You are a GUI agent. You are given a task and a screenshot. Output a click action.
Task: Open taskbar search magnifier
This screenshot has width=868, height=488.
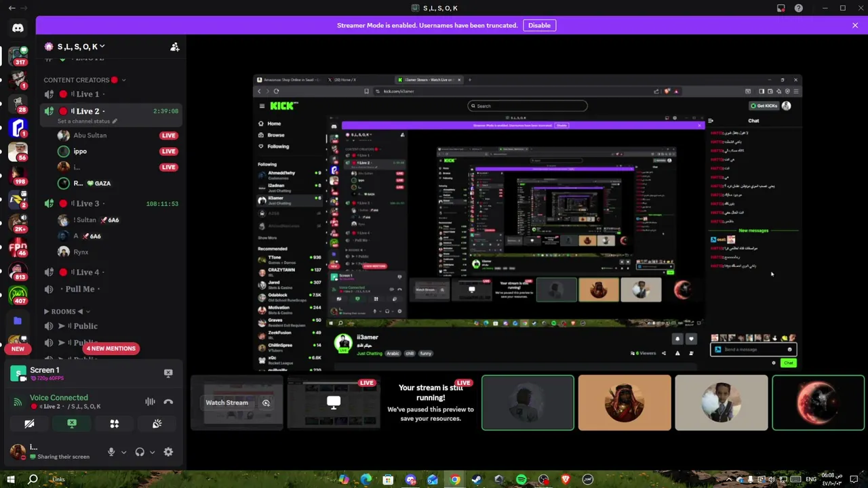click(33, 479)
